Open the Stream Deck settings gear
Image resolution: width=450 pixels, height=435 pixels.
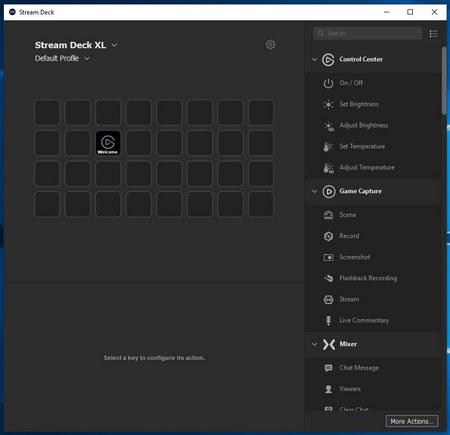pyautogui.click(x=270, y=45)
